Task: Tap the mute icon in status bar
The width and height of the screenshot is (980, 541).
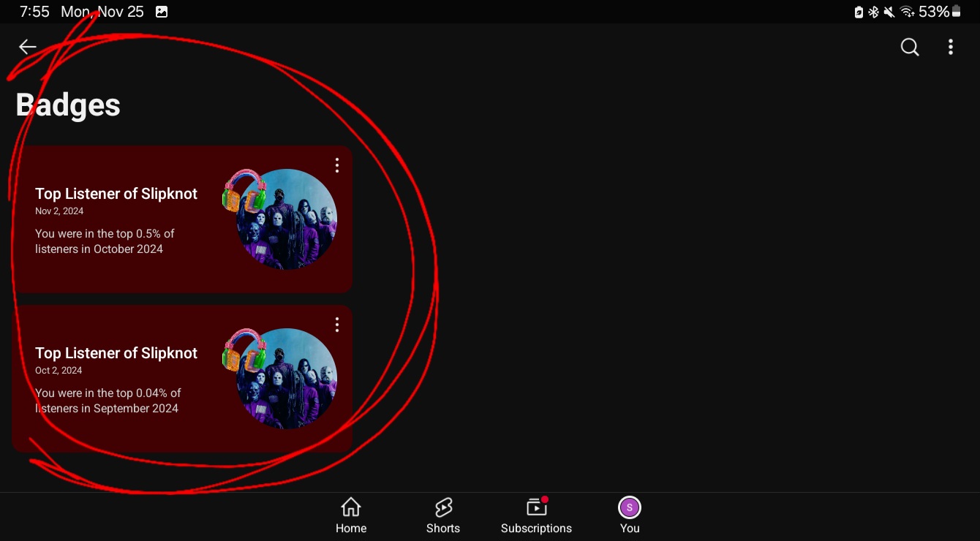Action: pos(889,12)
